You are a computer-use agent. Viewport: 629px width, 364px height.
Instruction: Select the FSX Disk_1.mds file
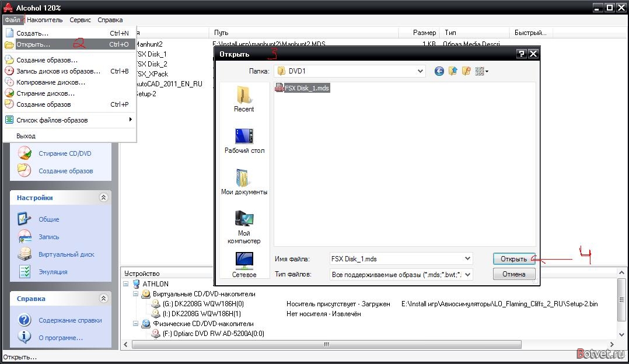302,88
